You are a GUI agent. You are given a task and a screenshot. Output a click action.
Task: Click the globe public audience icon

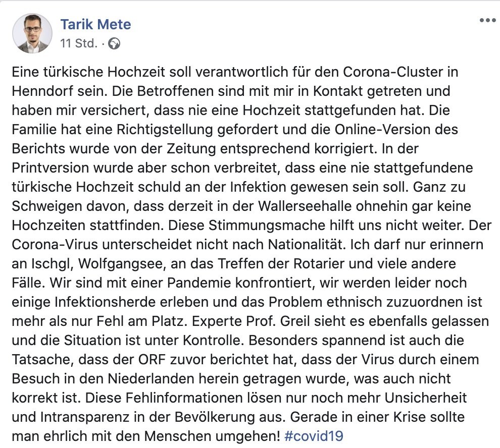114,43
